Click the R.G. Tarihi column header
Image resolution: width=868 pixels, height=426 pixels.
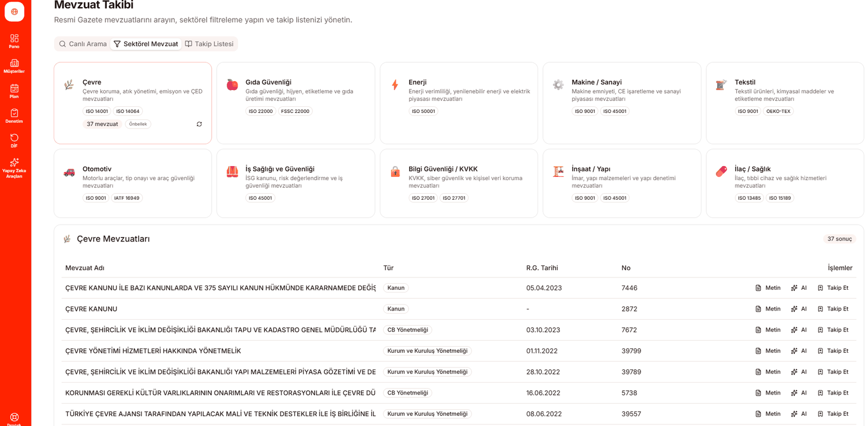point(542,268)
